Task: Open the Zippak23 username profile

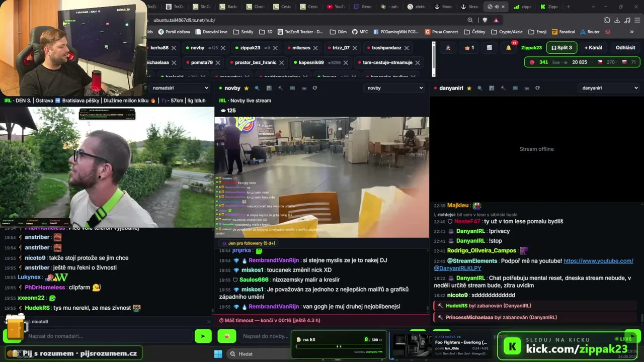Action: point(531,48)
